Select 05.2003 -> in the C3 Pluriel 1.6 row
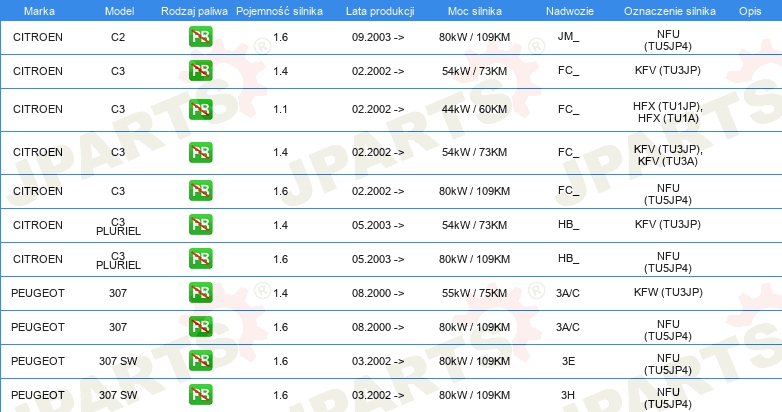This screenshot has width=782, height=412. pyautogui.click(x=378, y=259)
